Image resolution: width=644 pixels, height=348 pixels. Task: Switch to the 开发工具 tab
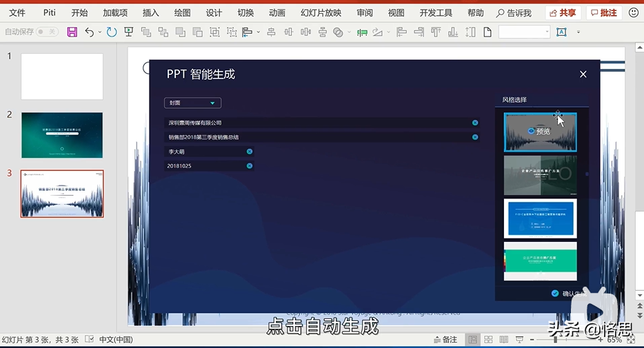436,12
